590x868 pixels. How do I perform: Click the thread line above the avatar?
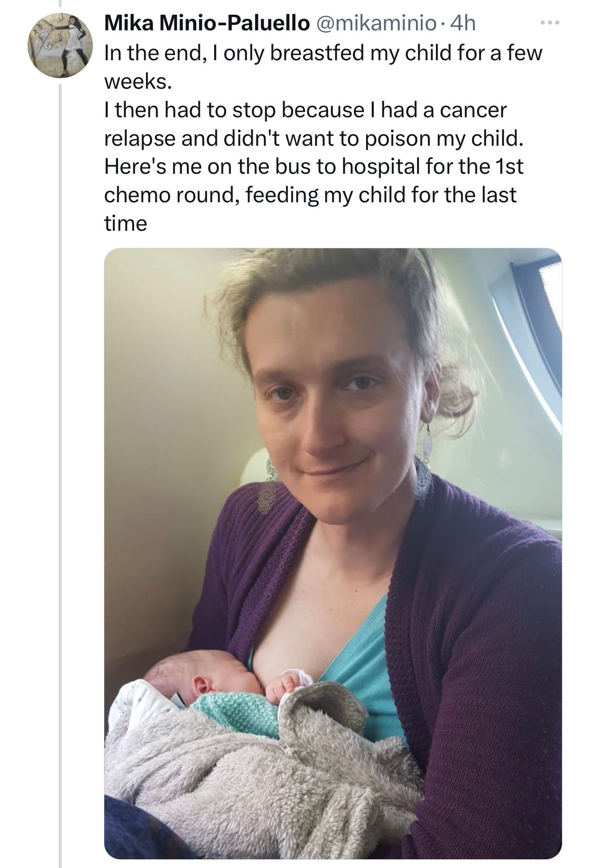(61, 4)
